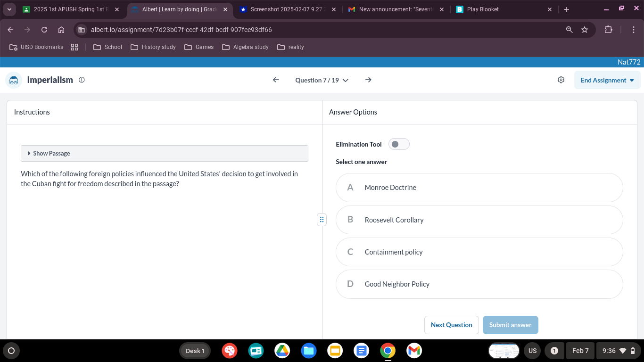The image size is (644, 362).
Task: Go to the previous question arrow
Action: click(x=276, y=80)
